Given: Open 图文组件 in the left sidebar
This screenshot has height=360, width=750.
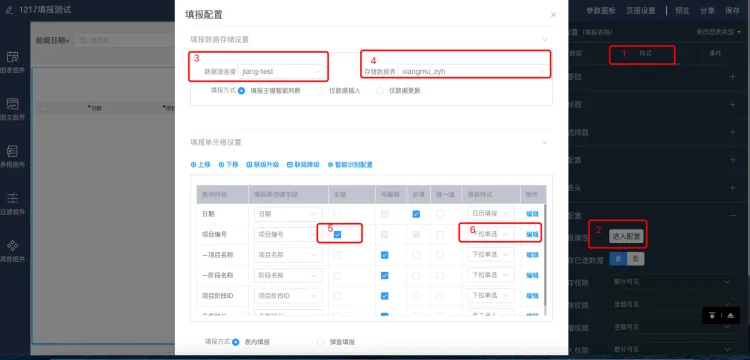Looking at the screenshot, I should 12,109.
